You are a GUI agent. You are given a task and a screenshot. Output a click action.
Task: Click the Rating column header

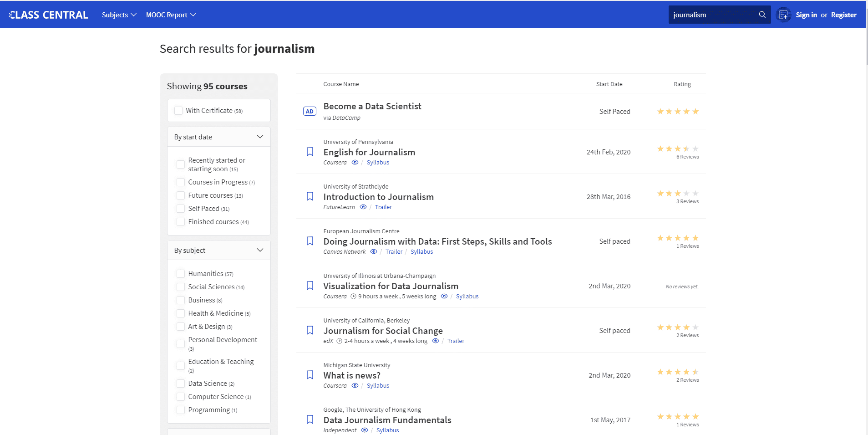(682, 84)
